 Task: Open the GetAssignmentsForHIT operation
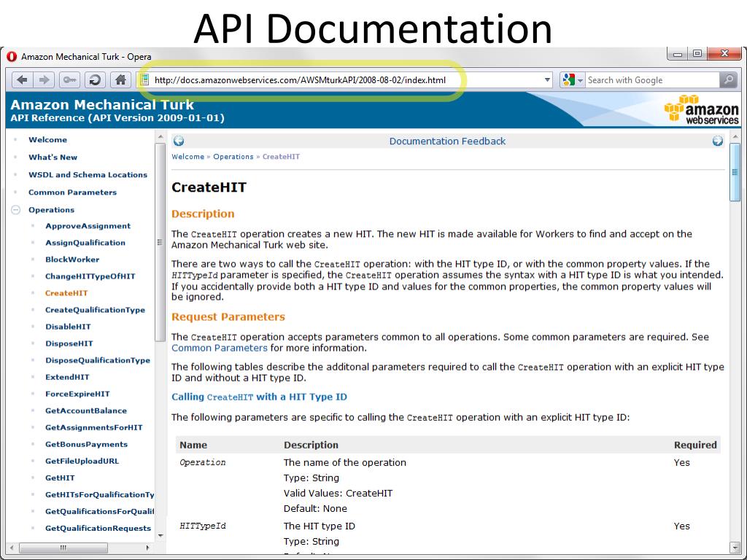pos(94,427)
